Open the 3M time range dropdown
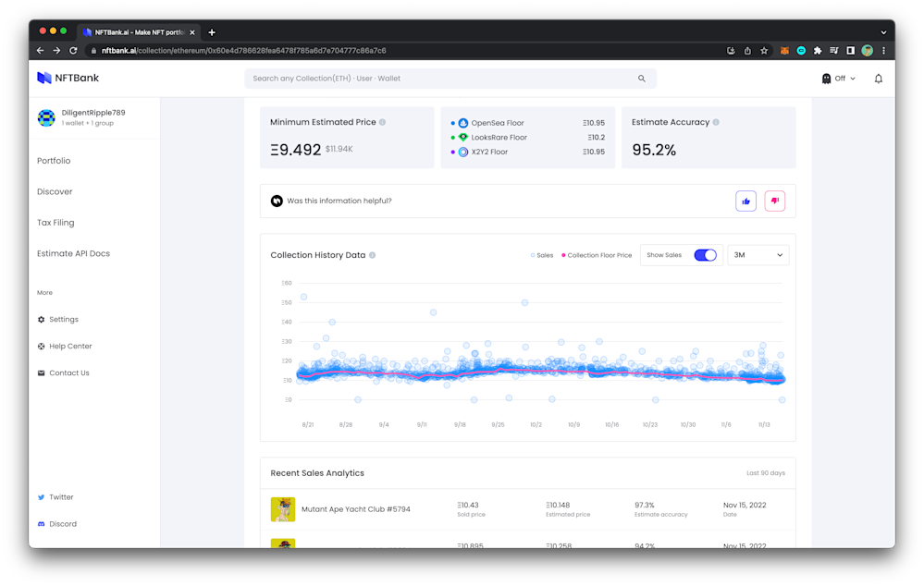The width and height of the screenshot is (924, 586). pyautogui.click(x=758, y=255)
